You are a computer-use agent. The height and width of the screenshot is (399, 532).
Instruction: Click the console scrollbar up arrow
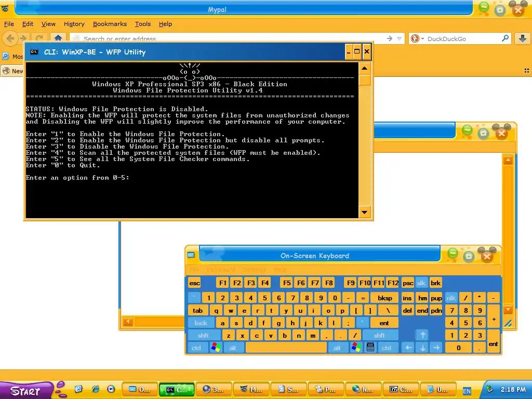pyautogui.click(x=364, y=68)
